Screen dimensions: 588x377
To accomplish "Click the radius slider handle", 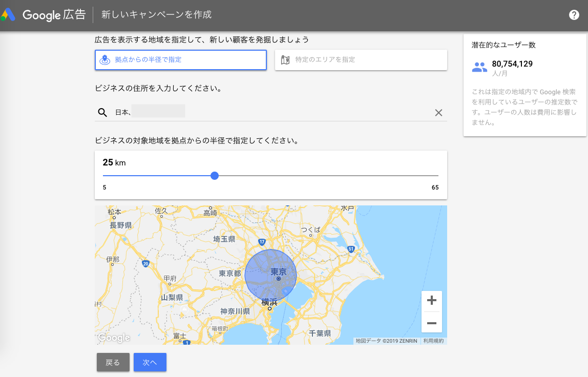I will click(215, 176).
